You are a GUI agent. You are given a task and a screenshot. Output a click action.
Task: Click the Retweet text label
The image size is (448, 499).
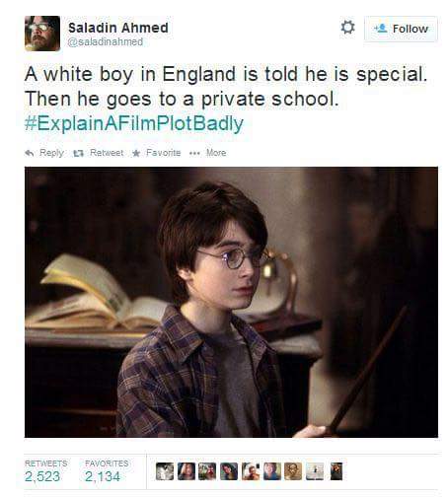pos(107,153)
